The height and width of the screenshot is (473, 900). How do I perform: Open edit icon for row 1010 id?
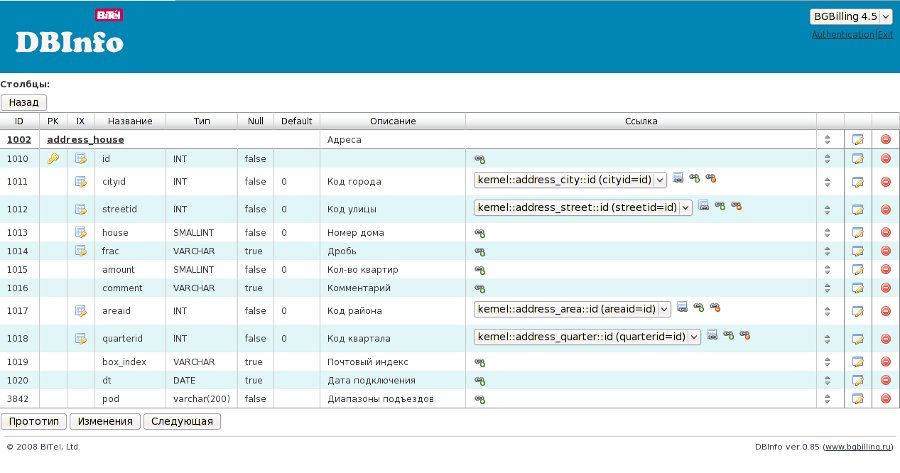[x=858, y=158]
